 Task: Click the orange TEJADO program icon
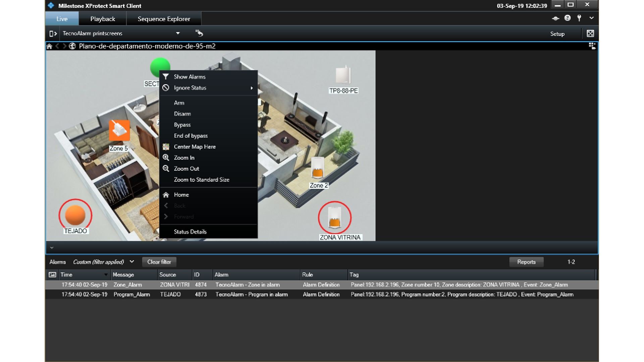click(x=75, y=215)
